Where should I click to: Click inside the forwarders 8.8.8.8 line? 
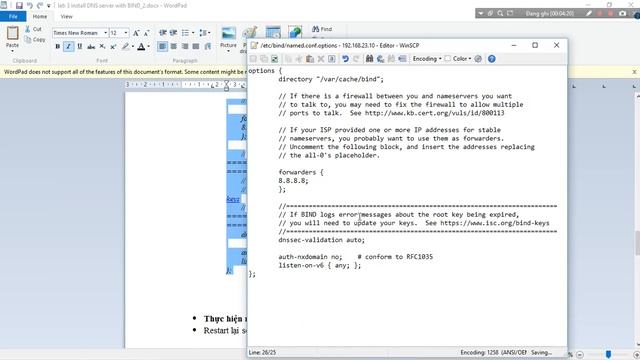point(293,180)
